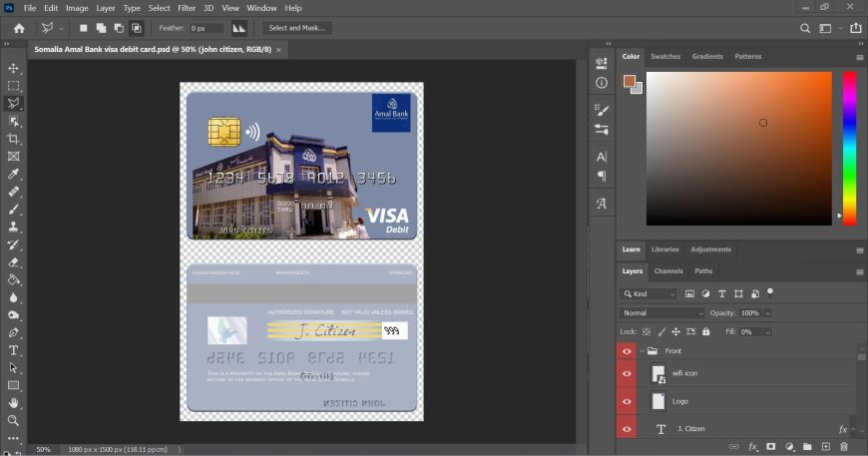Select the Rectangular Marquee tool
Viewport: 868px width, 456px height.
point(13,86)
